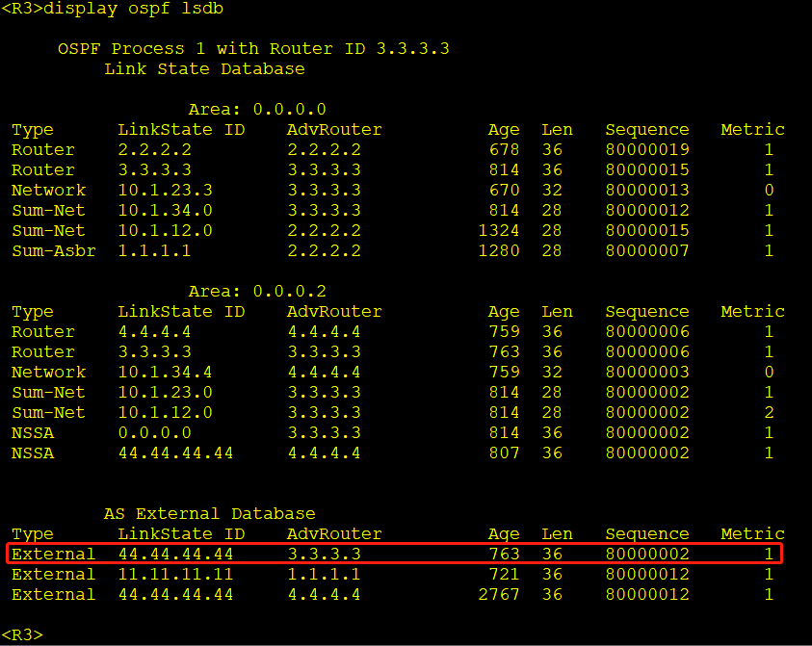Screen dimensions: 812x646
Task: Select LinkState ID 4.4.4.4 in Area 0.0.0.2 Router row
Action: tap(155, 331)
